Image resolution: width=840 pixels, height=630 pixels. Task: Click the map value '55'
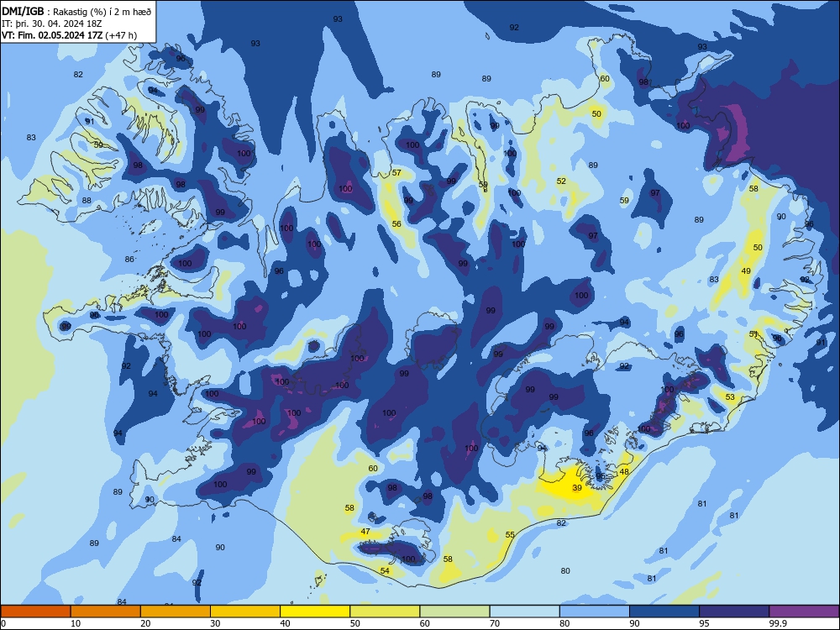click(510, 534)
